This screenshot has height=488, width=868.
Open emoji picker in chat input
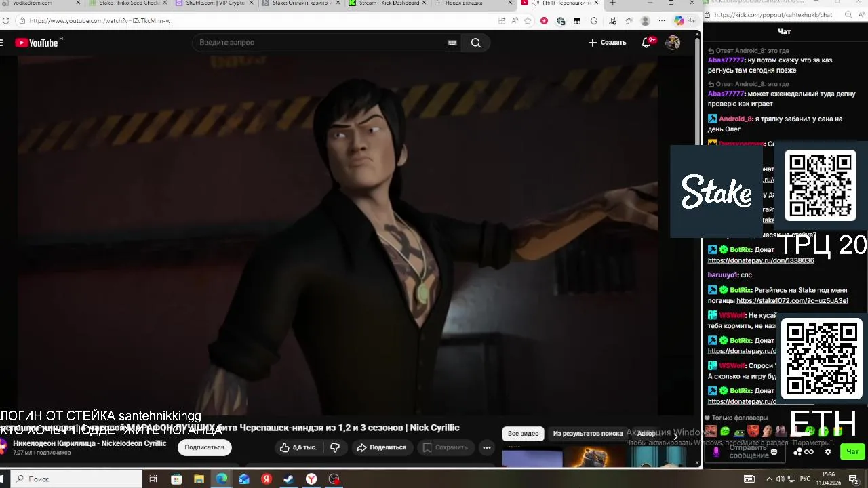click(x=774, y=452)
